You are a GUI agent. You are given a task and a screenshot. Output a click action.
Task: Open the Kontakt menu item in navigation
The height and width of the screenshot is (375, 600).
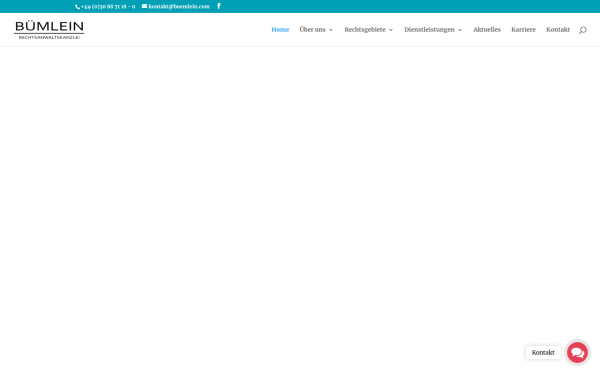(x=558, y=30)
